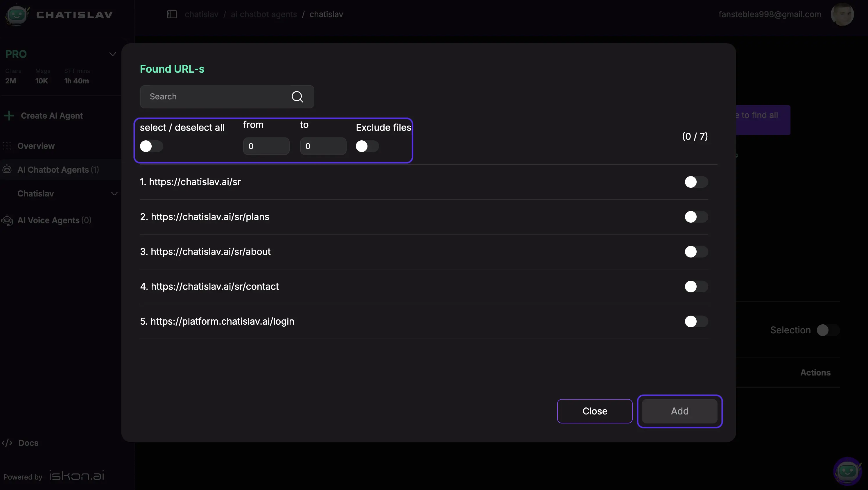The width and height of the screenshot is (868, 490).
Task: Click the Actions column header
Action: pos(815,372)
